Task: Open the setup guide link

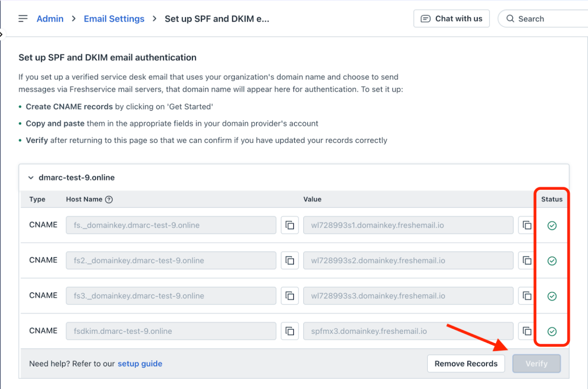Action: [x=140, y=364]
